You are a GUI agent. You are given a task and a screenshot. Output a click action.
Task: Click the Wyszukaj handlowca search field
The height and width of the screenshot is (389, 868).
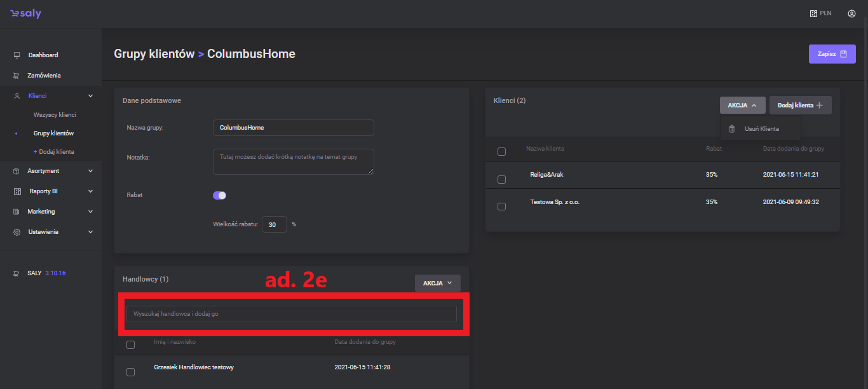click(291, 314)
